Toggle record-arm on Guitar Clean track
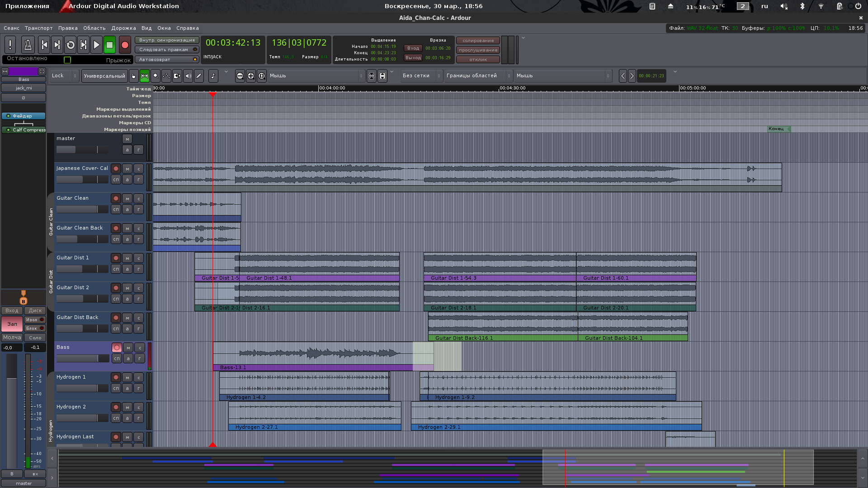 coord(116,198)
